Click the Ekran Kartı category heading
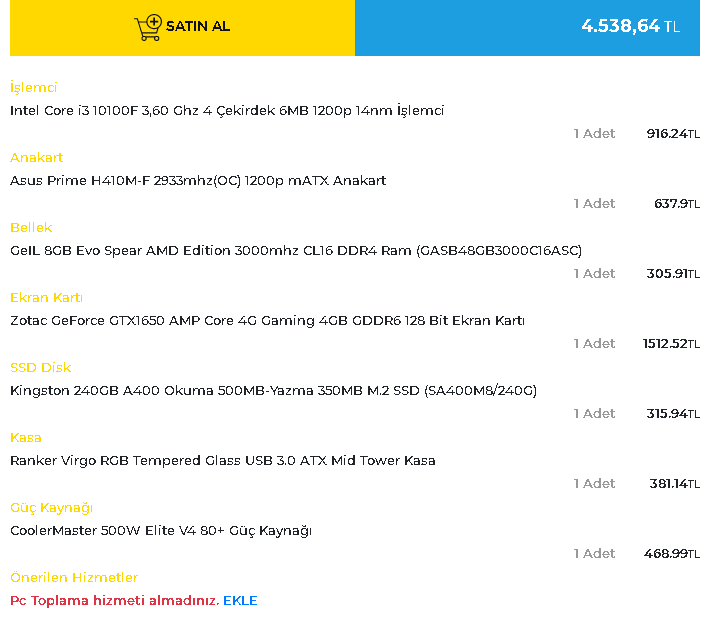Image resolution: width=722 pixels, height=631 pixels. 47,298
